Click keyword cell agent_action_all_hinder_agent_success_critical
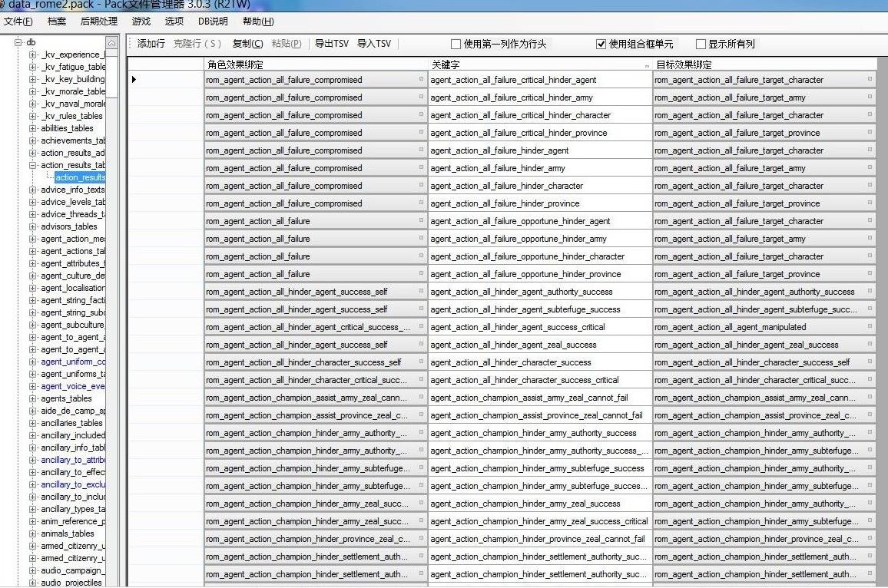Screen dimensions: 888x588 pos(540,327)
